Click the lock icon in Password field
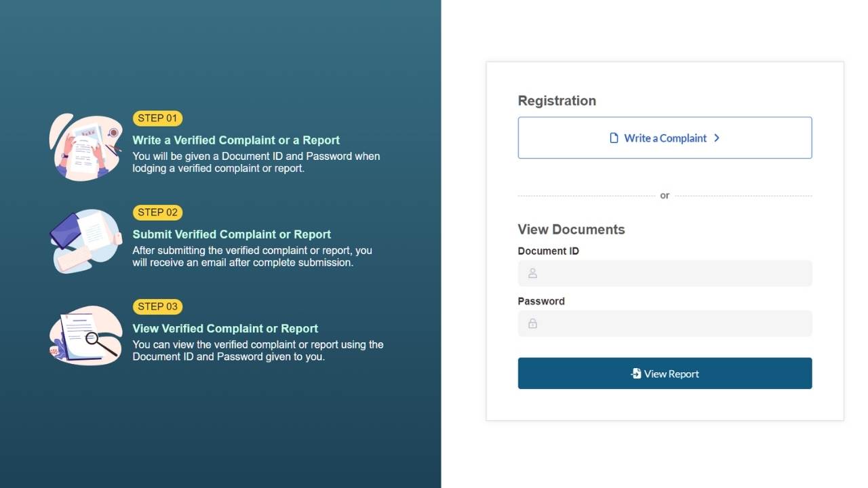The width and height of the screenshot is (868, 488). (532, 323)
